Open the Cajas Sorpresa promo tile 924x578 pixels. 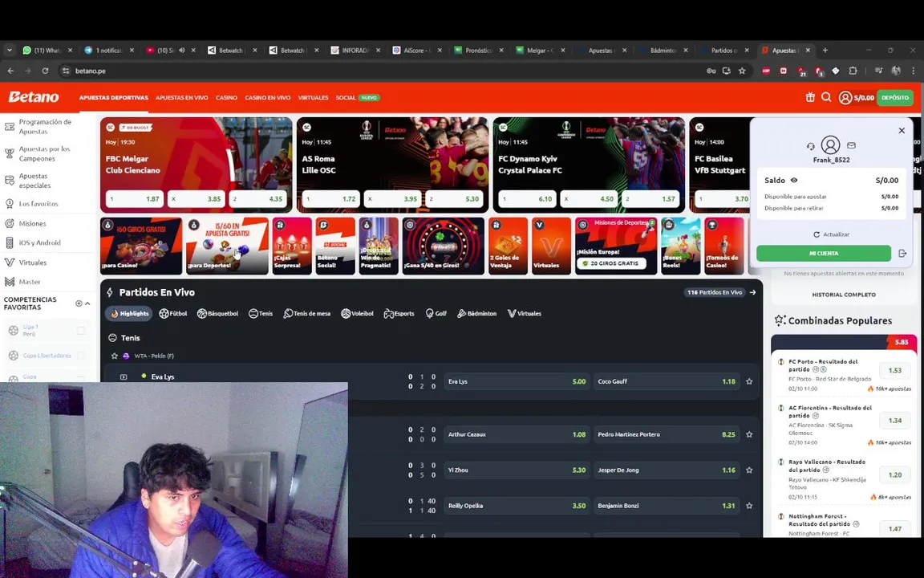[x=292, y=246]
